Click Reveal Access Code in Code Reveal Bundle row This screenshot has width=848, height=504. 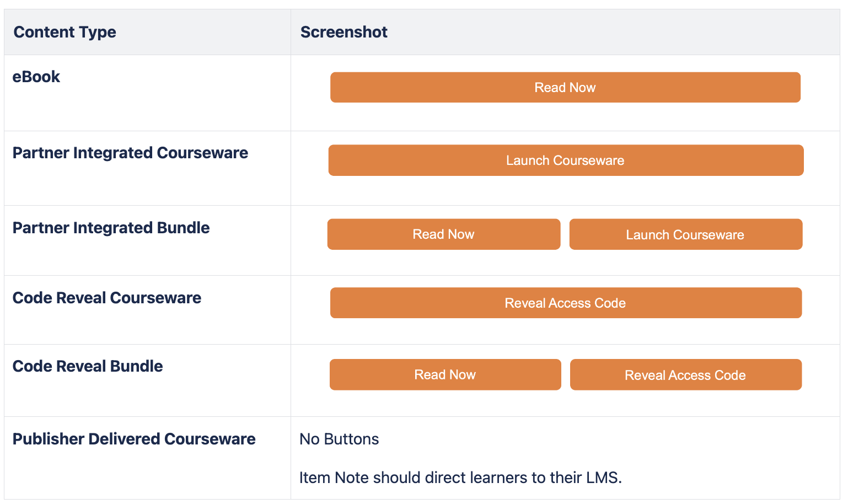pos(686,374)
